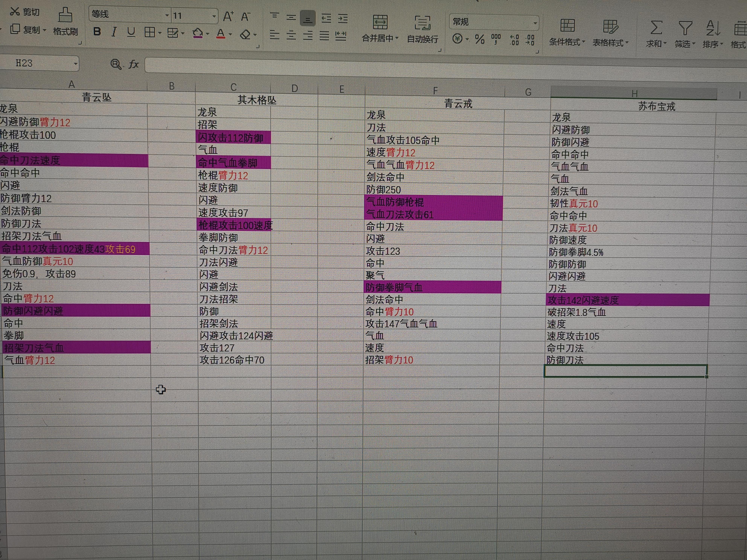Open the number format dropdown (常规)
The image size is (747, 560).
tap(535, 23)
